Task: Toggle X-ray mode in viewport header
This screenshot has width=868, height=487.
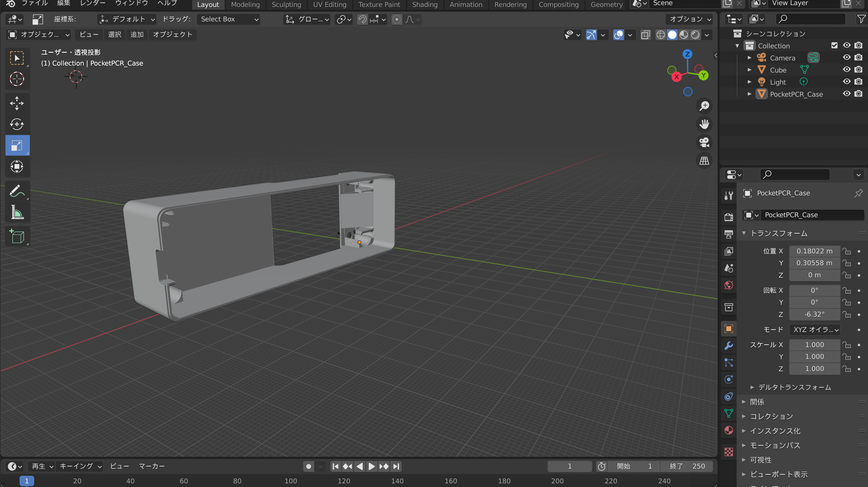Action: (x=645, y=35)
